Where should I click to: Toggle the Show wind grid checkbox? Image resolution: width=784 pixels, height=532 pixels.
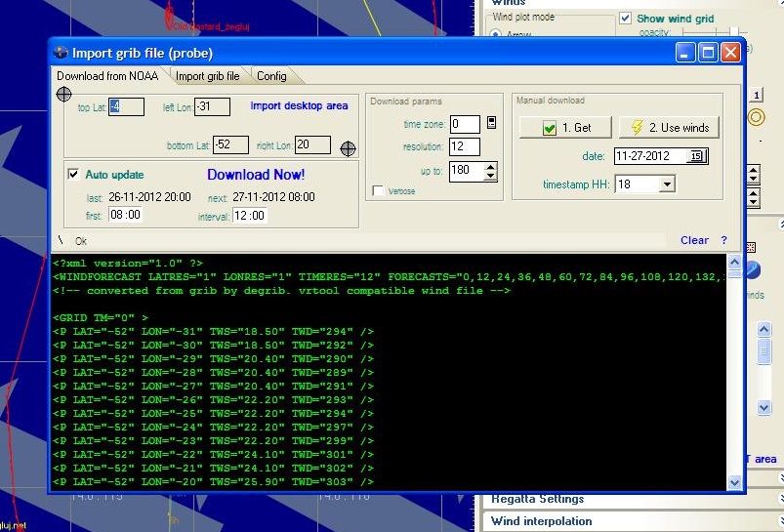coord(625,18)
